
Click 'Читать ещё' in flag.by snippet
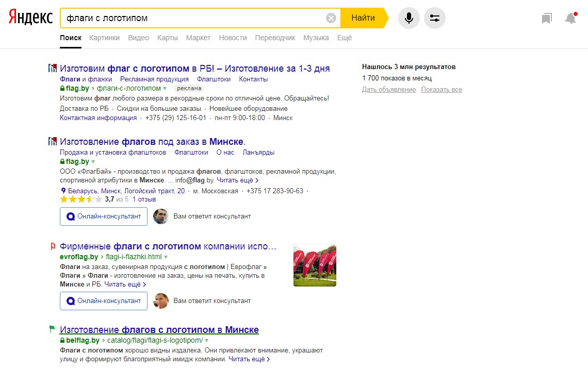pyautogui.click(x=237, y=180)
